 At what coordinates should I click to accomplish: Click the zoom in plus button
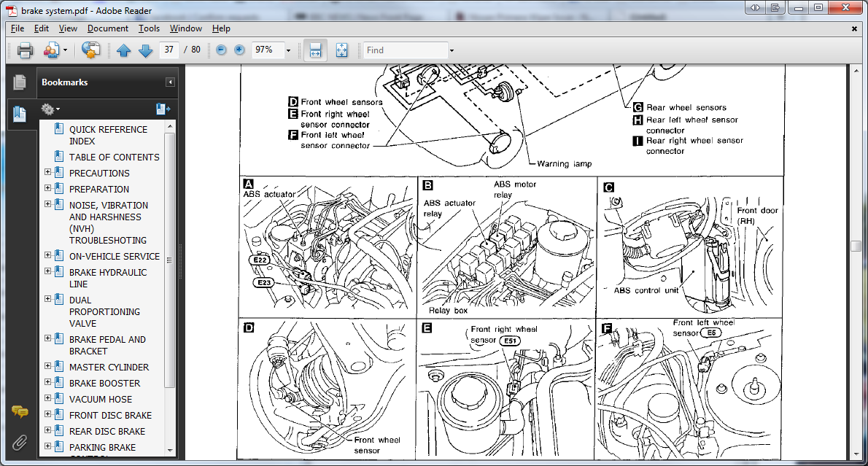(x=240, y=50)
